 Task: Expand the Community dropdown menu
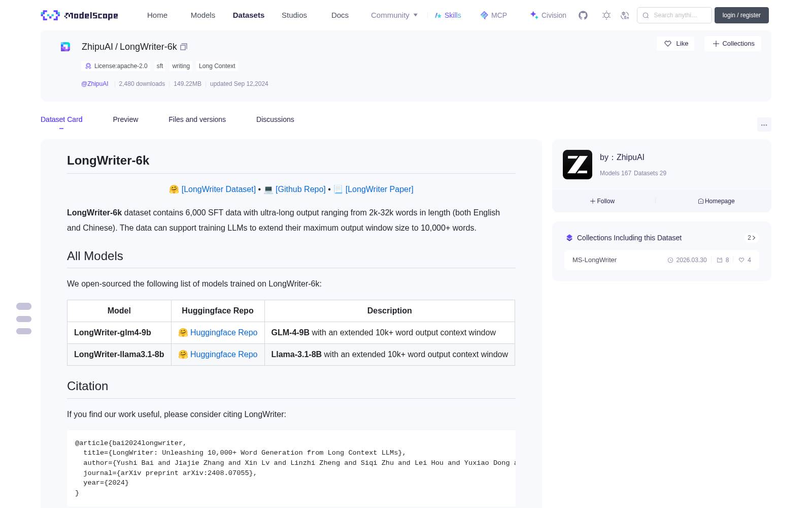coord(394,15)
